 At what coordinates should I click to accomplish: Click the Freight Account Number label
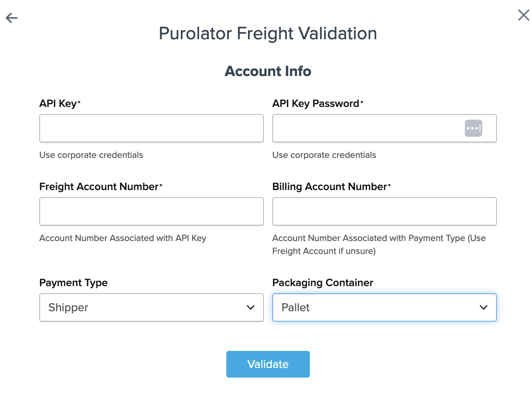[99, 187]
